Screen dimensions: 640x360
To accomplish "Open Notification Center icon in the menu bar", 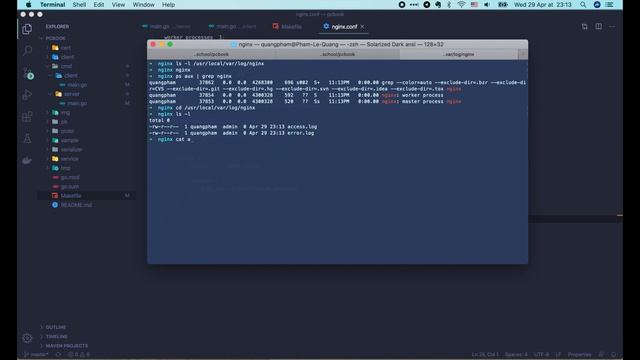I will tap(609, 4).
